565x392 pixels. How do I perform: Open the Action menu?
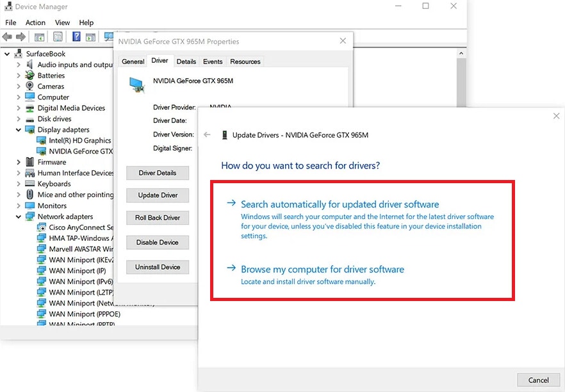(35, 22)
